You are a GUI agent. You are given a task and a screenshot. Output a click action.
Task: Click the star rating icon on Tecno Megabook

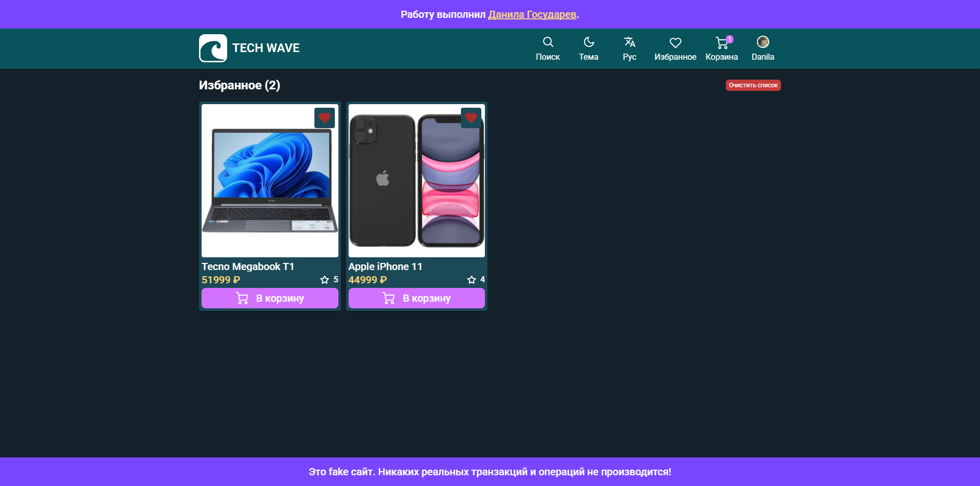coord(325,280)
